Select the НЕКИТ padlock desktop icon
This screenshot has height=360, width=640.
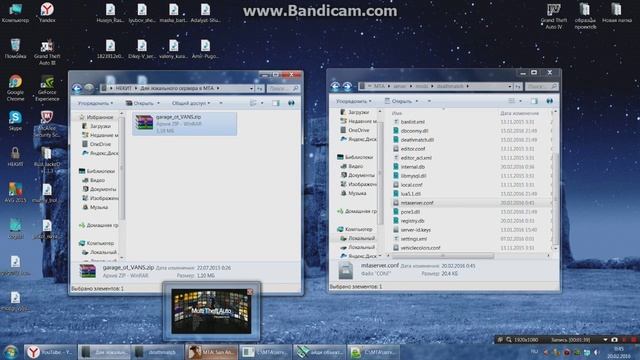click(15, 156)
